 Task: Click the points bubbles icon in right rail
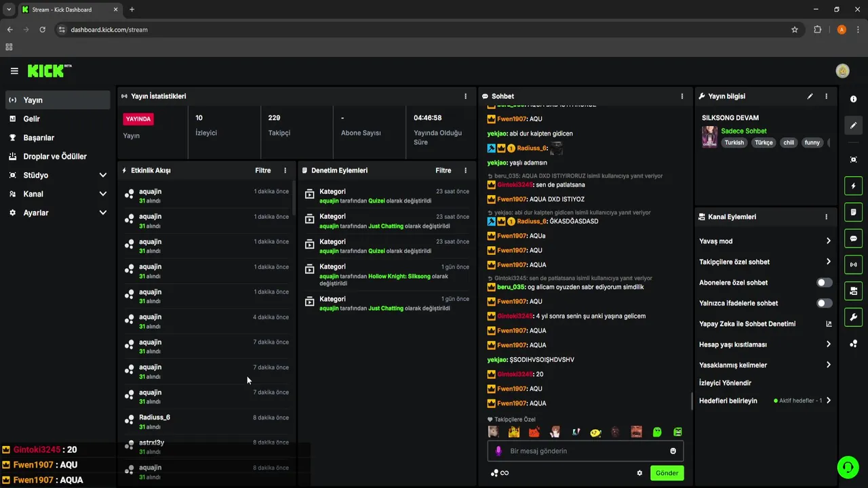[x=853, y=344]
